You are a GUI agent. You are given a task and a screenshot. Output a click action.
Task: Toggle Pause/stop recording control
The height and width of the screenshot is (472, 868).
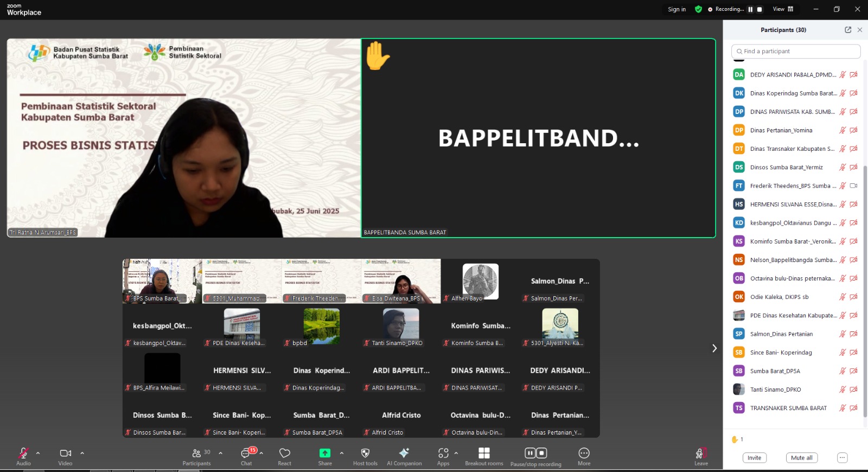point(535,454)
